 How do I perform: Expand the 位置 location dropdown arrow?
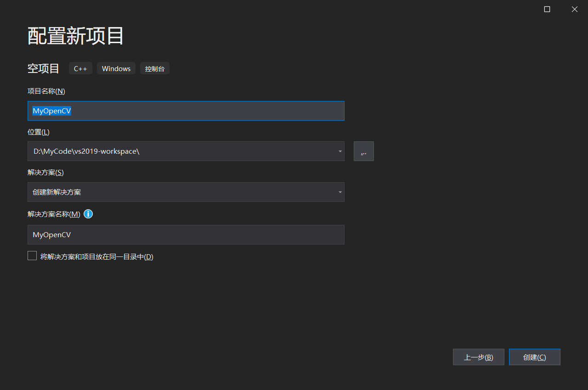(340, 151)
